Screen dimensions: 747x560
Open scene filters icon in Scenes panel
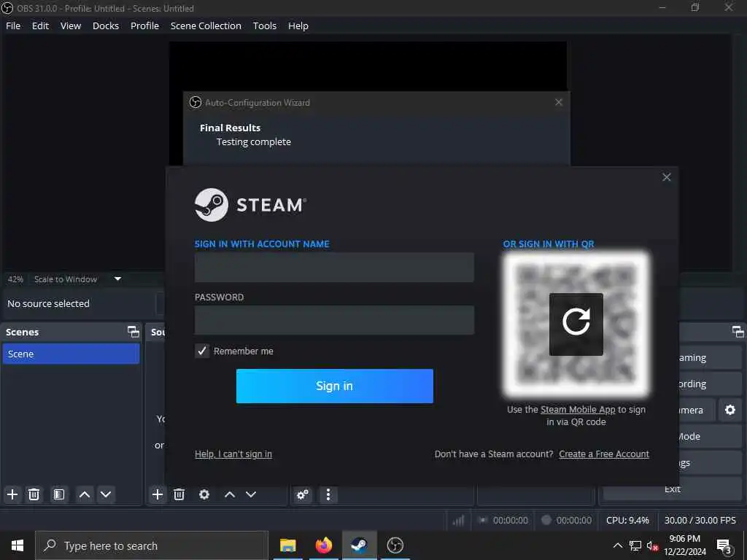pos(59,494)
